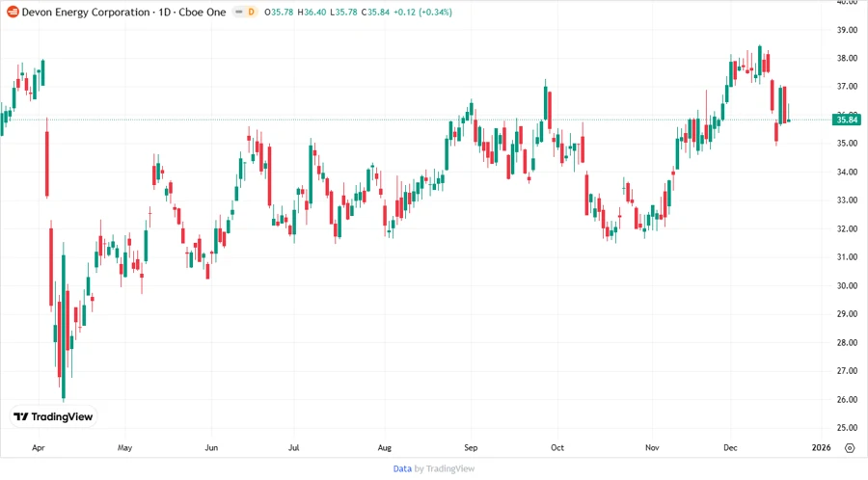Click the close value C35.84
Screen dimensions: 868x480
point(375,12)
